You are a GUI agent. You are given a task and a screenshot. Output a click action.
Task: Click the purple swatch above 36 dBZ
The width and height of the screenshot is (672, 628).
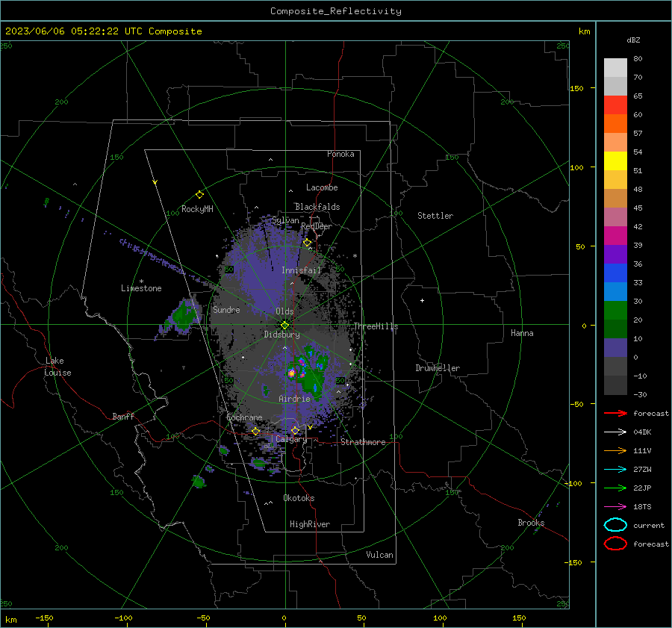coord(615,254)
